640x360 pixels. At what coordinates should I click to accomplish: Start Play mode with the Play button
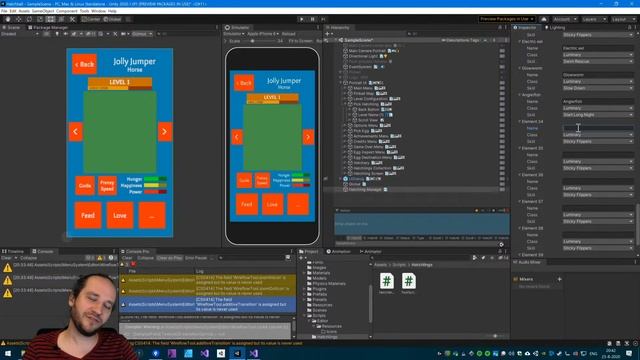pos(302,19)
